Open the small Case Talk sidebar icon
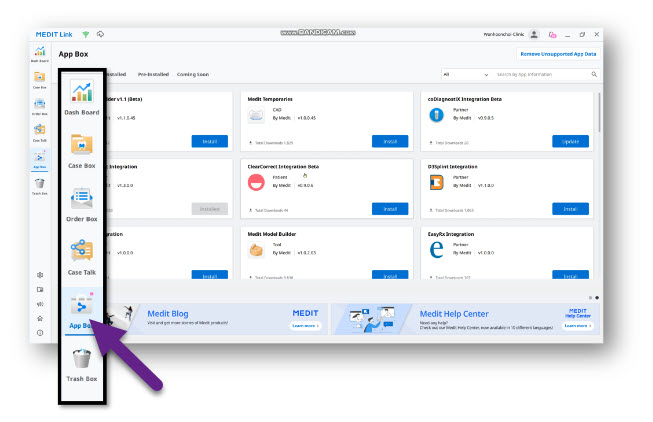653x422 pixels. pyautogui.click(x=40, y=132)
